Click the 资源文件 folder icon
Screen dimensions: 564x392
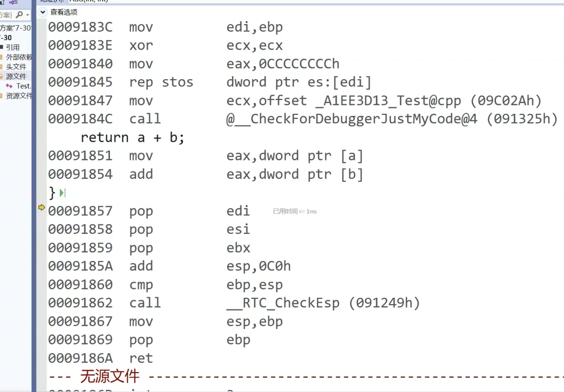click(2, 96)
